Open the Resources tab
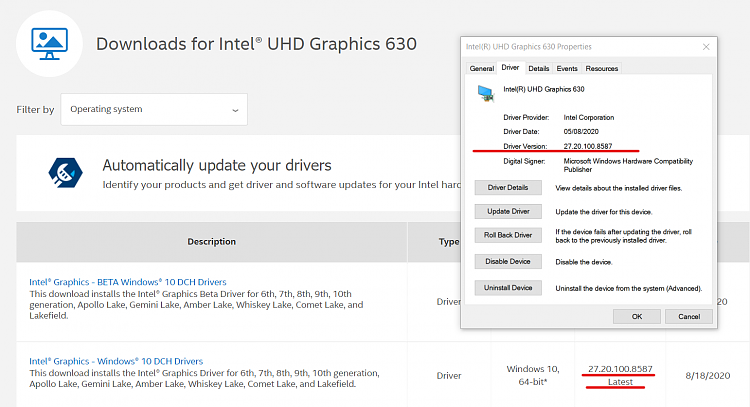 [x=602, y=68]
